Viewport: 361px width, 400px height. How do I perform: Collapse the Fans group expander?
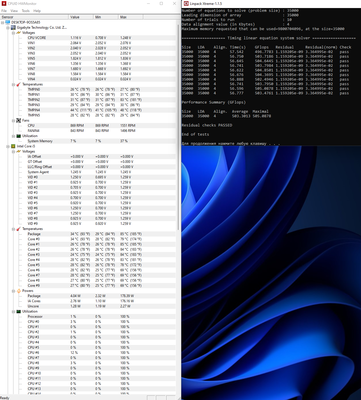(14, 120)
